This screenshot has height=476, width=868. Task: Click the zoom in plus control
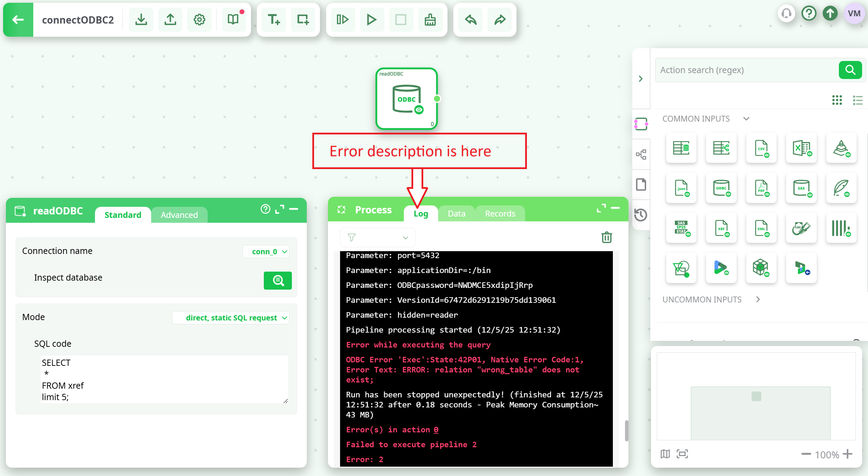pos(848,454)
